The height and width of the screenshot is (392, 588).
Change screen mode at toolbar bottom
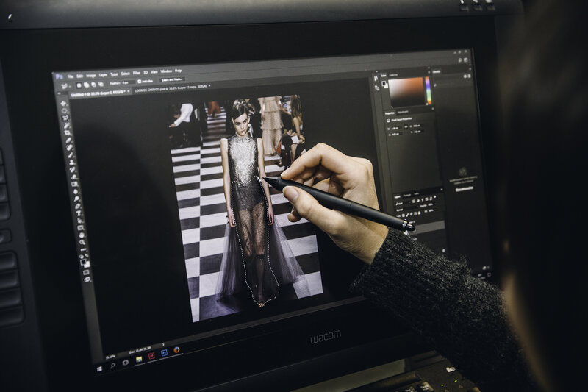[87, 279]
